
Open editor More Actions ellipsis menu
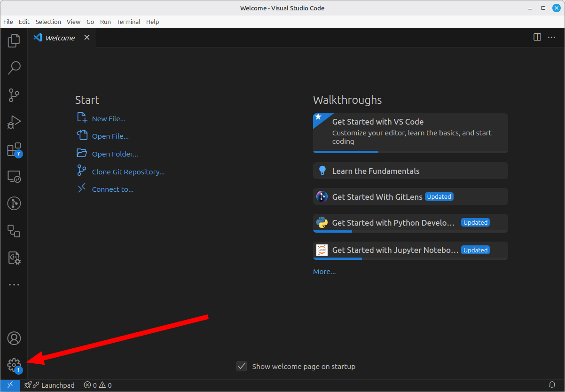pos(552,37)
